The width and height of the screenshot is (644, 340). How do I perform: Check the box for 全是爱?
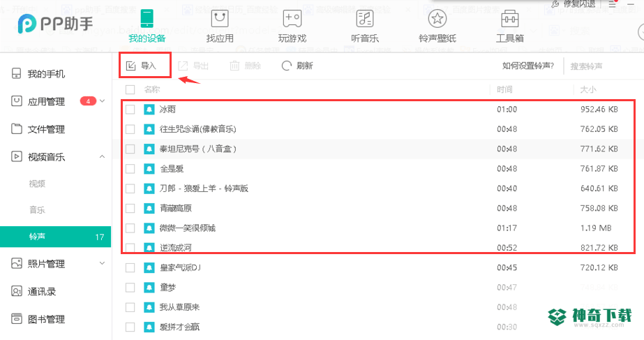(130, 168)
